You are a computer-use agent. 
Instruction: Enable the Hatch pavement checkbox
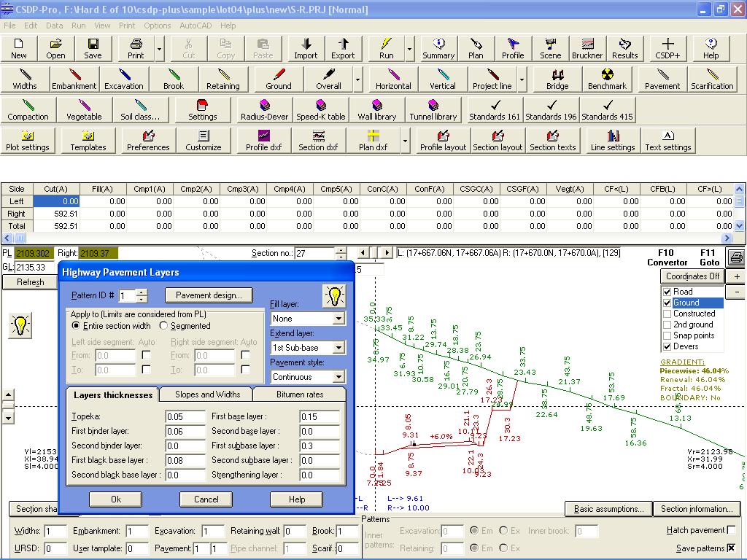click(x=732, y=530)
